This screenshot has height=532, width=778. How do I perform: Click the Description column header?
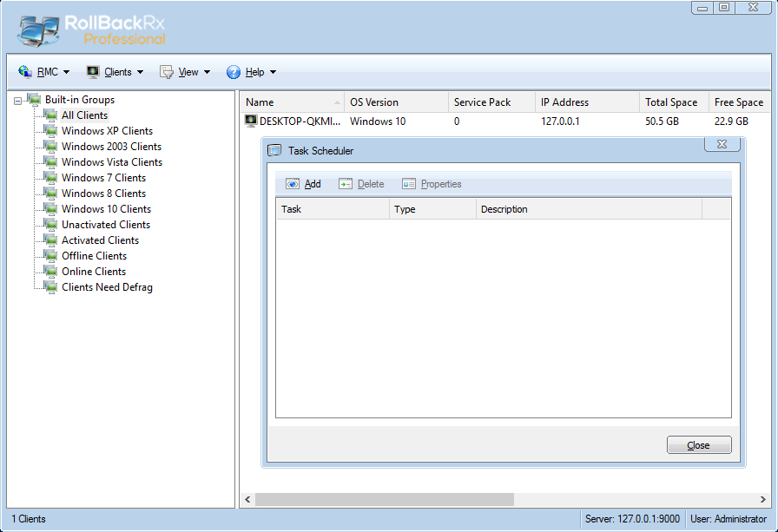point(588,209)
